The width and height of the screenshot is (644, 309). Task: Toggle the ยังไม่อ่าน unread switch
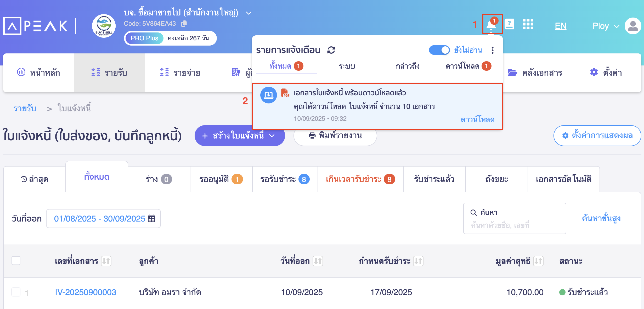point(439,50)
